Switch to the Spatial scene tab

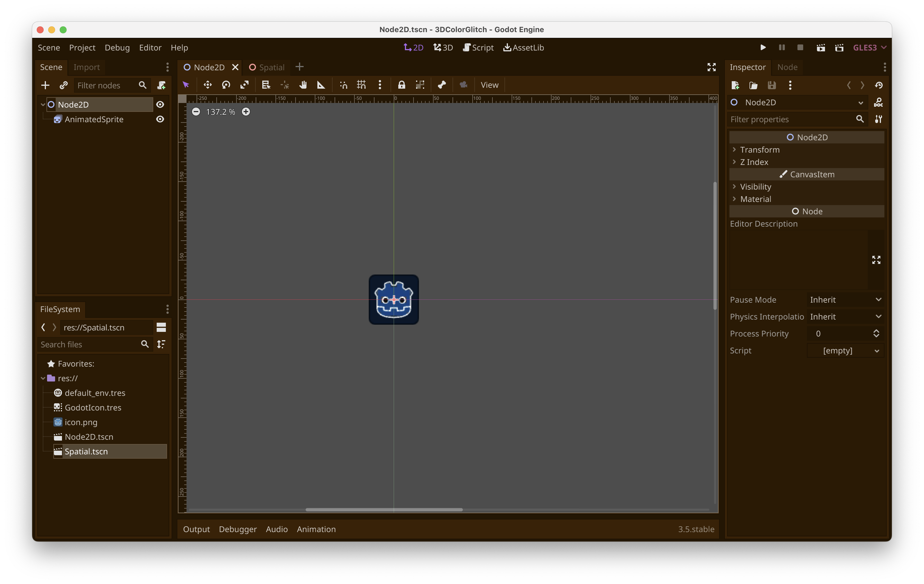click(x=271, y=67)
